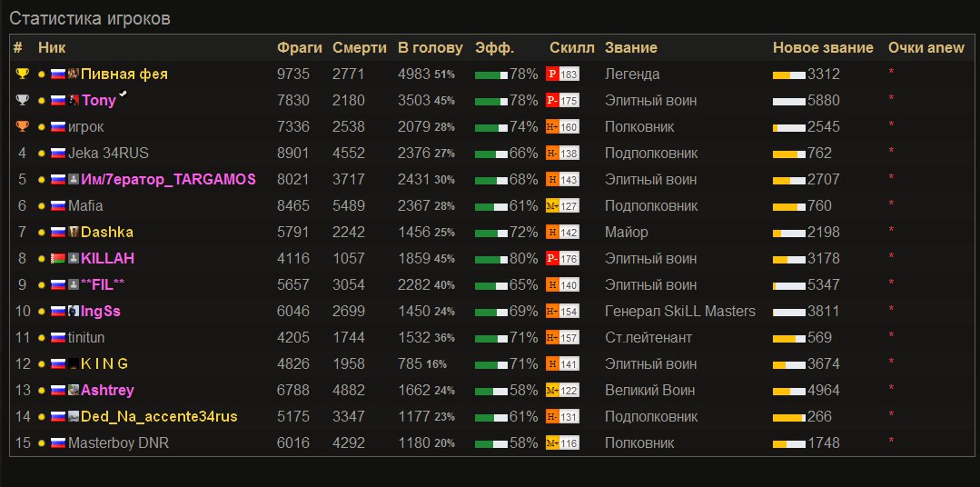The height and width of the screenshot is (487, 980).
Task: Click the Russian flag next to Mafia
Action: [x=58, y=206]
